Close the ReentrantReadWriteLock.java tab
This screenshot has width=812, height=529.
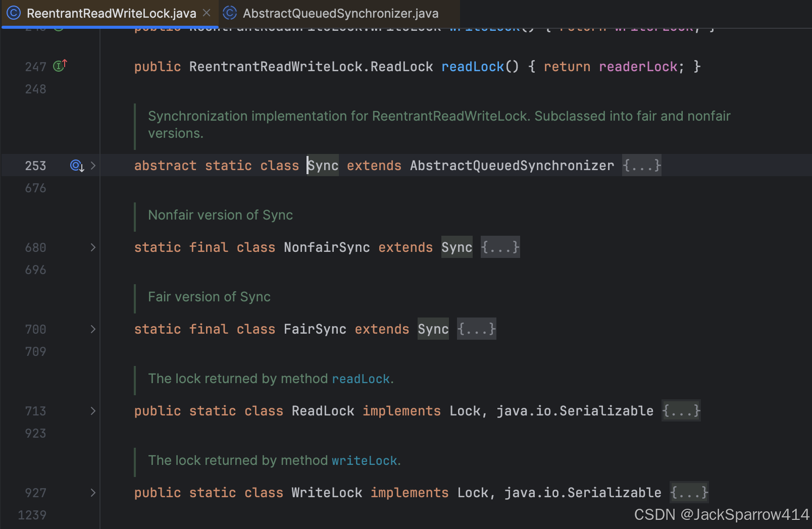pos(207,13)
